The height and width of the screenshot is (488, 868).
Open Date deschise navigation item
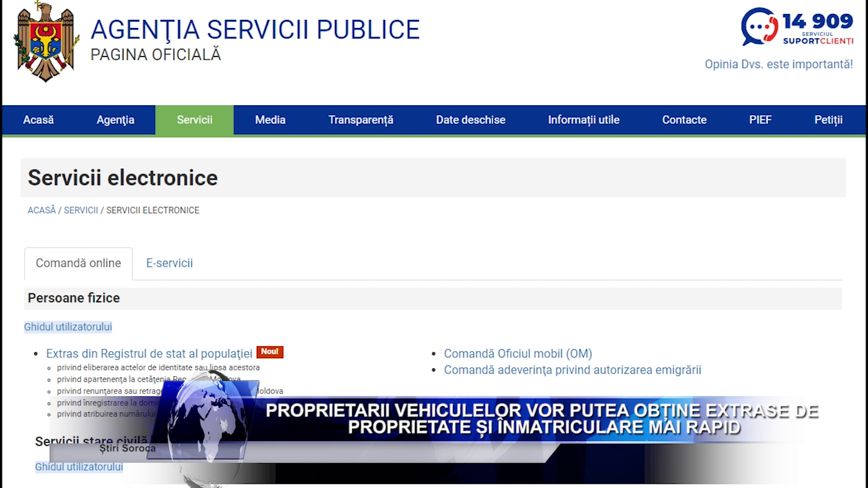[470, 120]
